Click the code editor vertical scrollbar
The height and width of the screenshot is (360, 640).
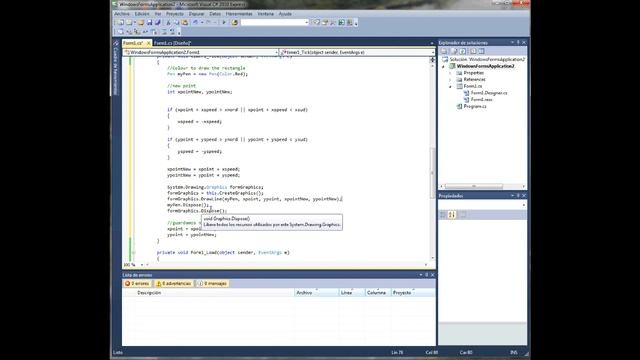pos(432,173)
